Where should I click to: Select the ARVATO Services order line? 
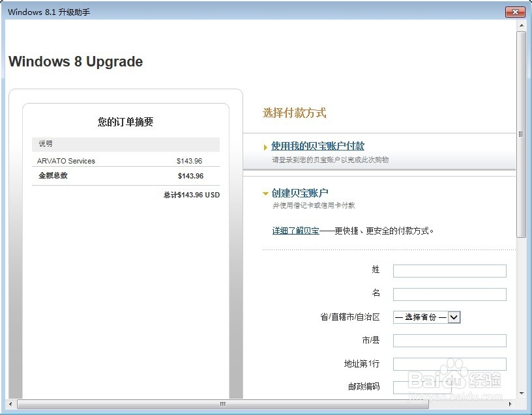[x=126, y=161]
